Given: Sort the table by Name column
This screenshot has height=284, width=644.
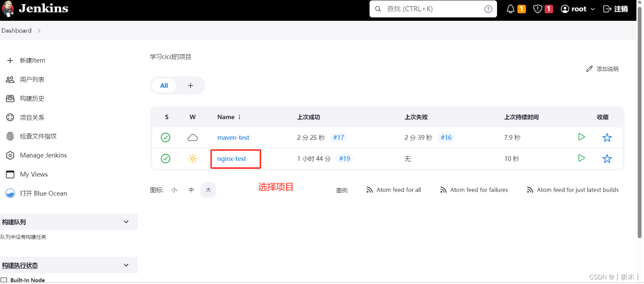Looking at the screenshot, I should 229,117.
